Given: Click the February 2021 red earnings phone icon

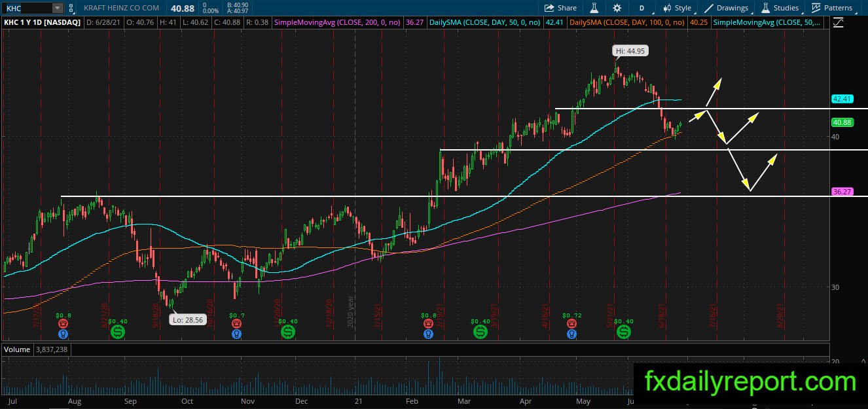Looking at the screenshot, I should [429, 323].
